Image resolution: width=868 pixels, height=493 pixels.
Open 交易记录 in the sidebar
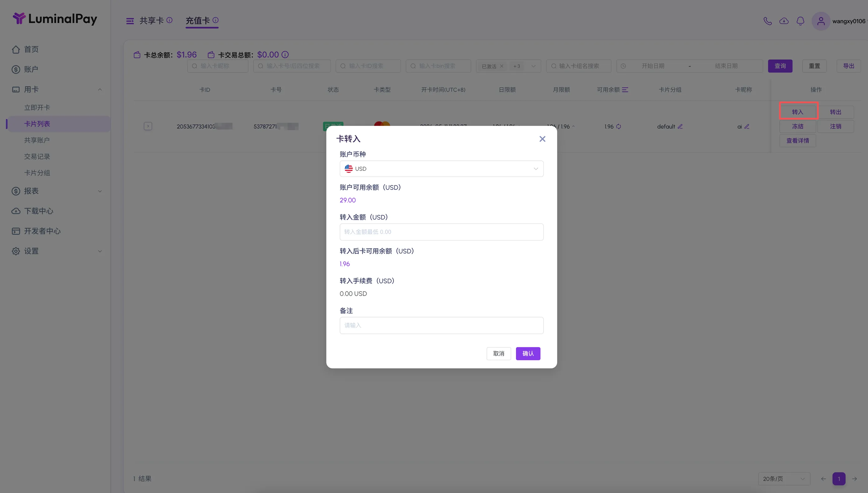point(37,156)
